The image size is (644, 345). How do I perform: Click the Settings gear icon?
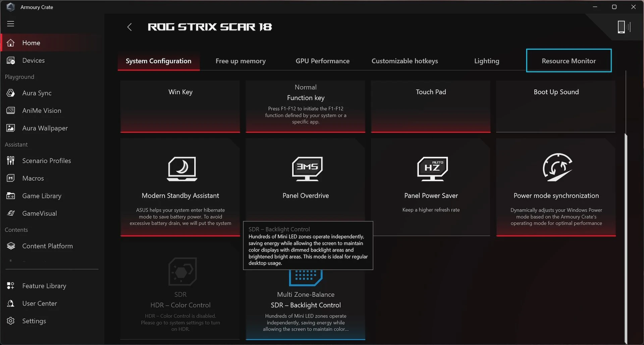[x=11, y=321]
